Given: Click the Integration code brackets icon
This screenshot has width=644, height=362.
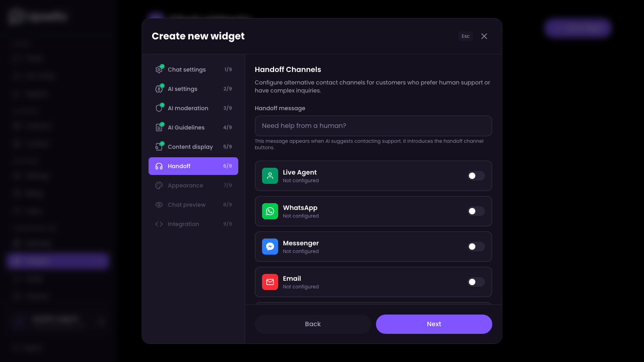Looking at the screenshot, I should coord(159,224).
